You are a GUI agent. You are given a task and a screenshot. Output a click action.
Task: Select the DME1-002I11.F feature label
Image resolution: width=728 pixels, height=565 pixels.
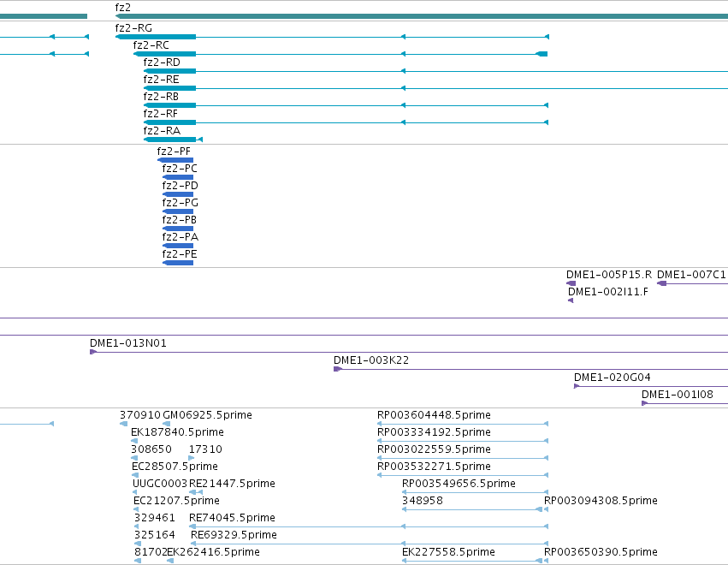pos(608,292)
